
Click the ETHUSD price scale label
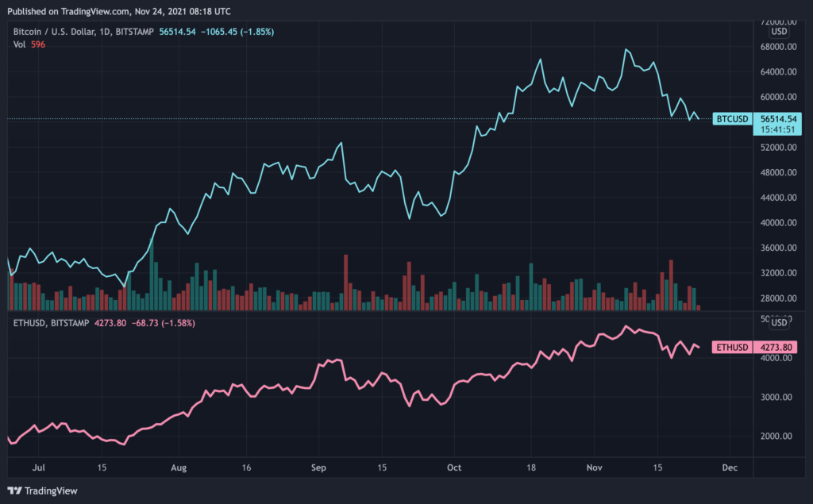(x=730, y=347)
